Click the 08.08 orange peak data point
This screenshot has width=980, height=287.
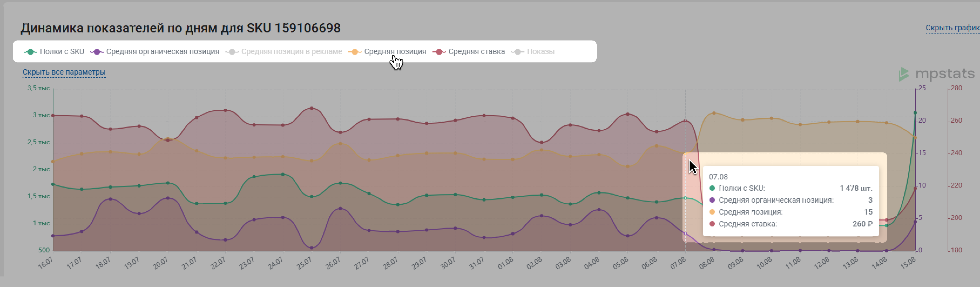coord(714,113)
